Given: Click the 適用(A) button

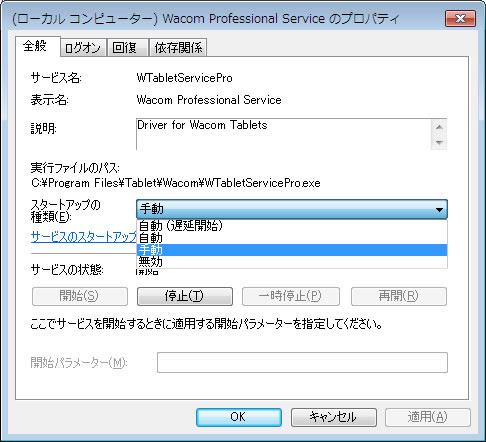Looking at the screenshot, I should coord(428,417).
